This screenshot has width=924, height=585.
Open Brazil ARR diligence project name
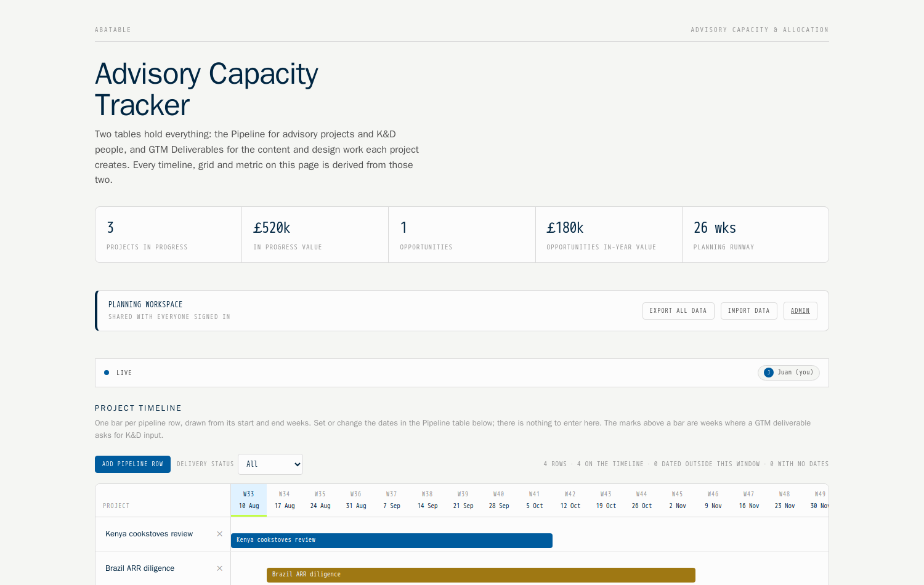click(x=140, y=568)
